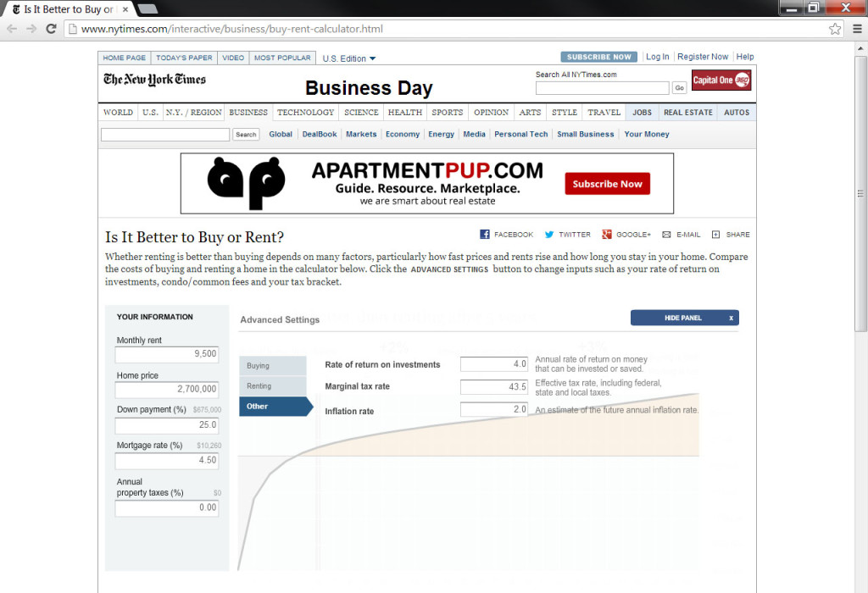
Task: Open more sharing options via Share icon
Action: (729, 234)
